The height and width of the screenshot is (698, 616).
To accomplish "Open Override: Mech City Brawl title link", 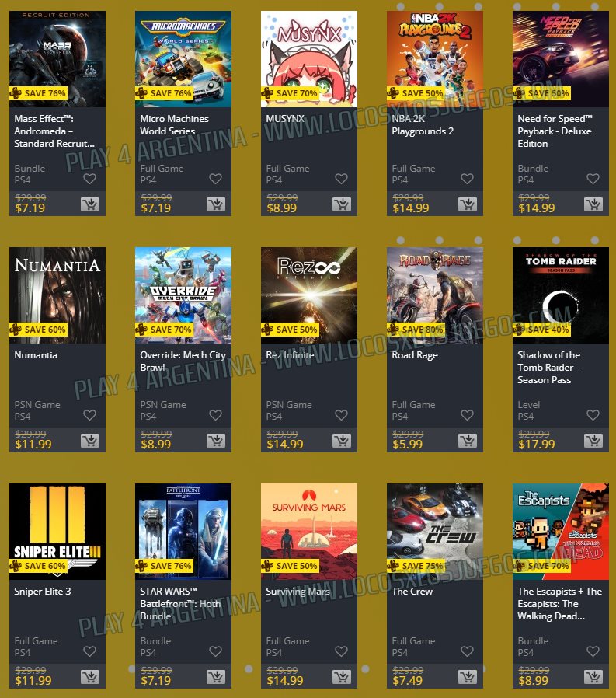I will pyautogui.click(x=183, y=361).
